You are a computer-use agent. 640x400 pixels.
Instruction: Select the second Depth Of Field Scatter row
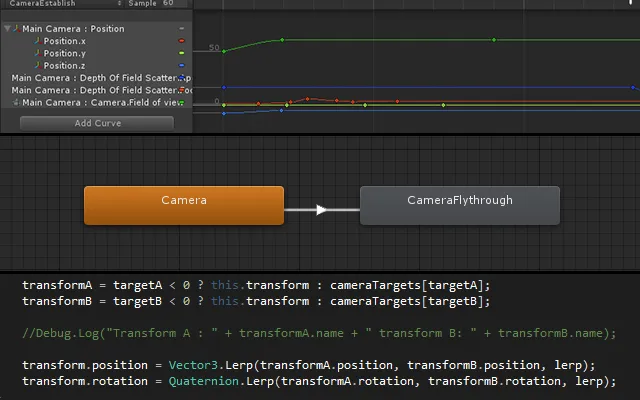96,90
